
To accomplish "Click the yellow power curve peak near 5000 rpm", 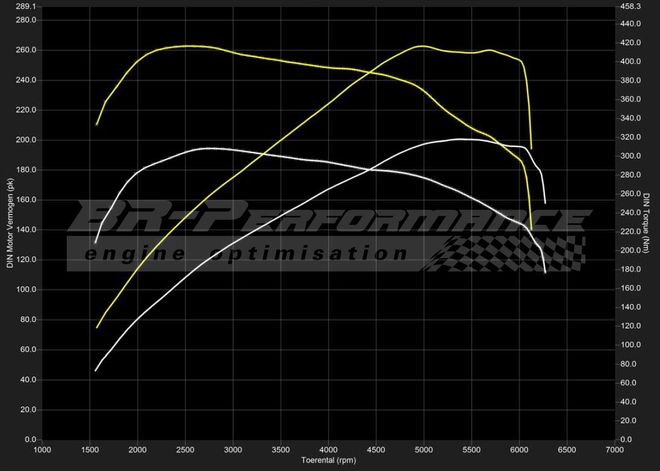I will (421, 46).
